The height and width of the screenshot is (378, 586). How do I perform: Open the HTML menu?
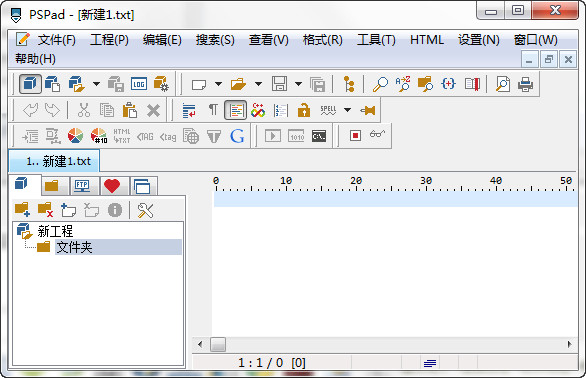tap(427, 40)
